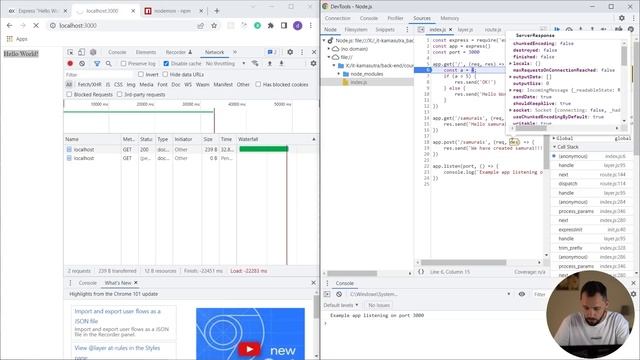The height and width of the screenshot is (360, 640).
Task: Click inside the network Filter field
Action: (100, 75)
